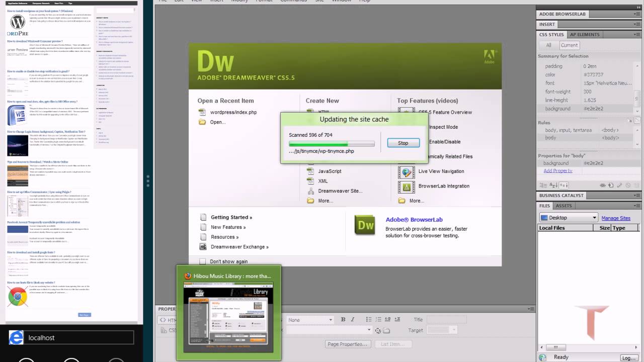Click the Edit Rule pencil icon

[x=619, y=186]
